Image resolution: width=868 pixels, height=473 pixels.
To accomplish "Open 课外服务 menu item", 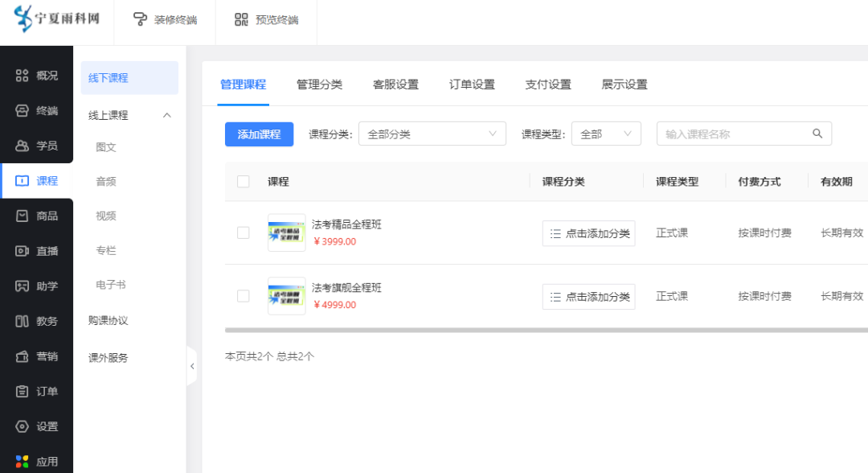I will (108, 358).
